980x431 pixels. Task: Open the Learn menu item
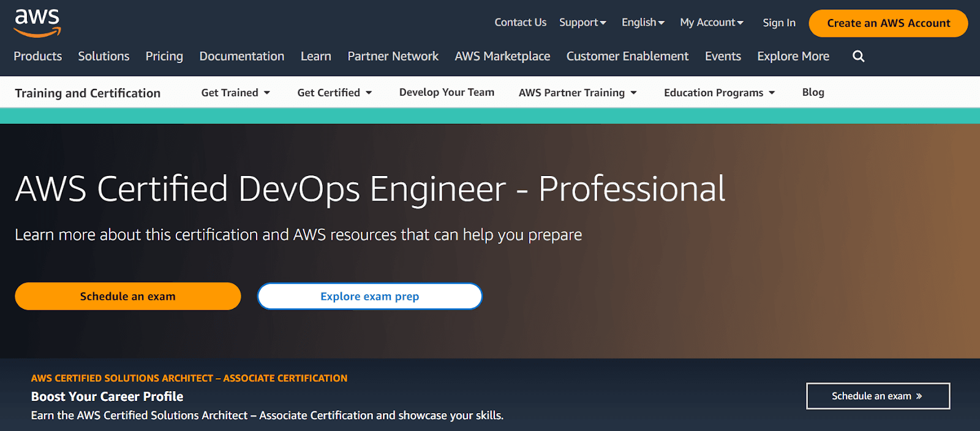click(x=316, y=56)
